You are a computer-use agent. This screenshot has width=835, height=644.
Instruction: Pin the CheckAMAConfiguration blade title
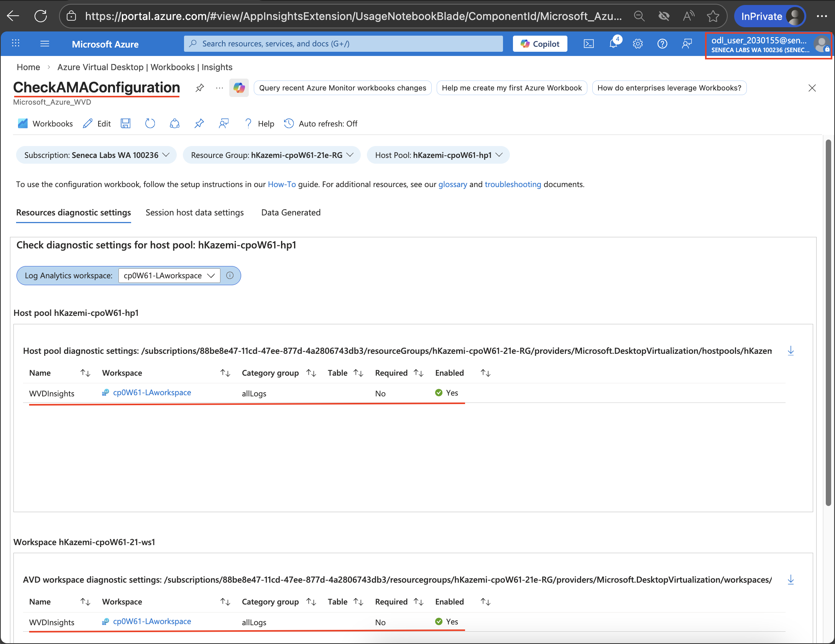click(200, 88)
